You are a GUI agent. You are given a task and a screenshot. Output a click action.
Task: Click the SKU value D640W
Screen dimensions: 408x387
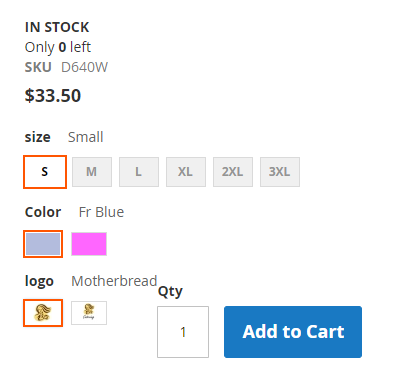tap(85, 67)
